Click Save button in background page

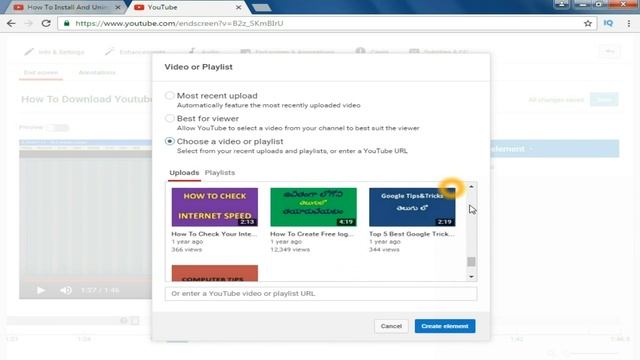[x=604, y=100]
